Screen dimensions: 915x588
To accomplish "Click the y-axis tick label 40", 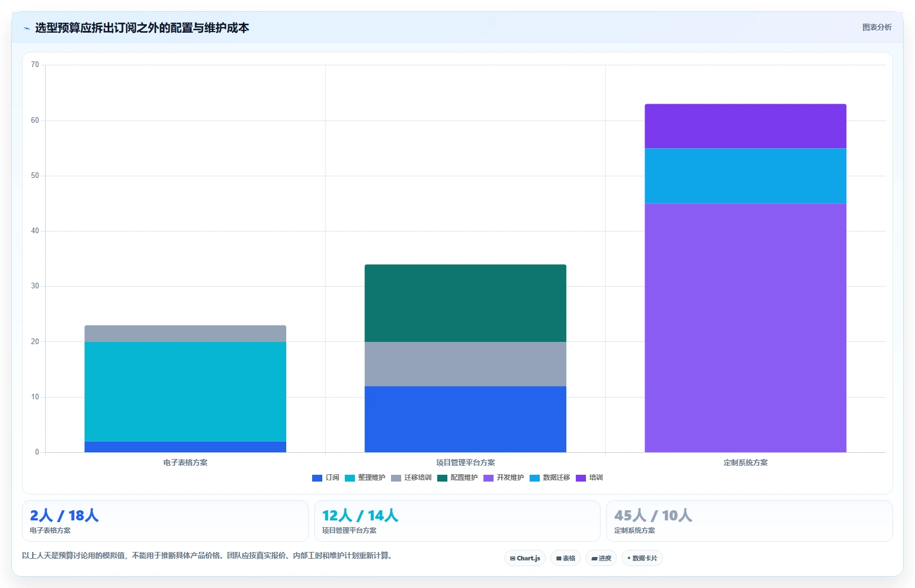I will 35,231.
